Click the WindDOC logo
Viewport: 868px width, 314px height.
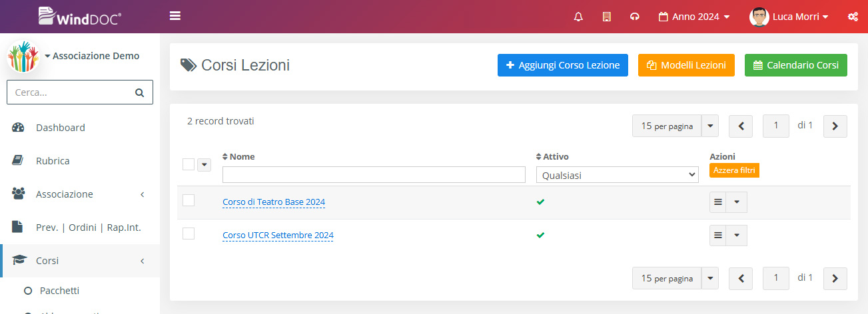point(80,16)
